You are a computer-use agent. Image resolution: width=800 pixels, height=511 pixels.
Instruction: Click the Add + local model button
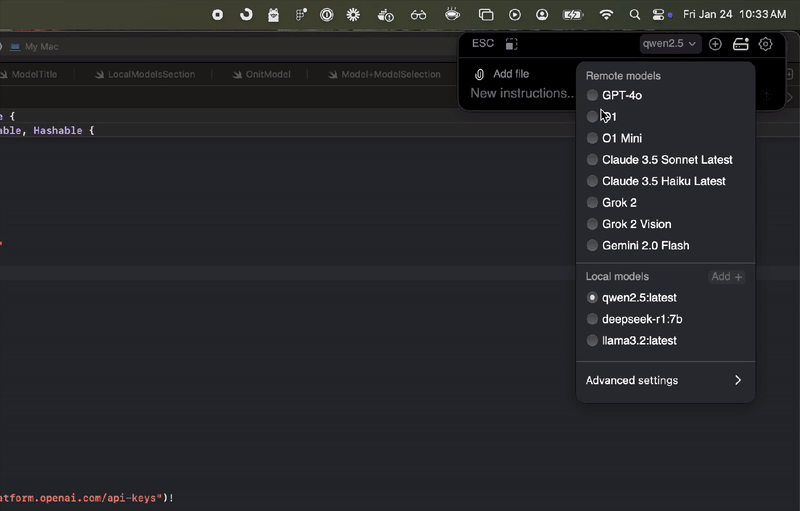[726, 277]
